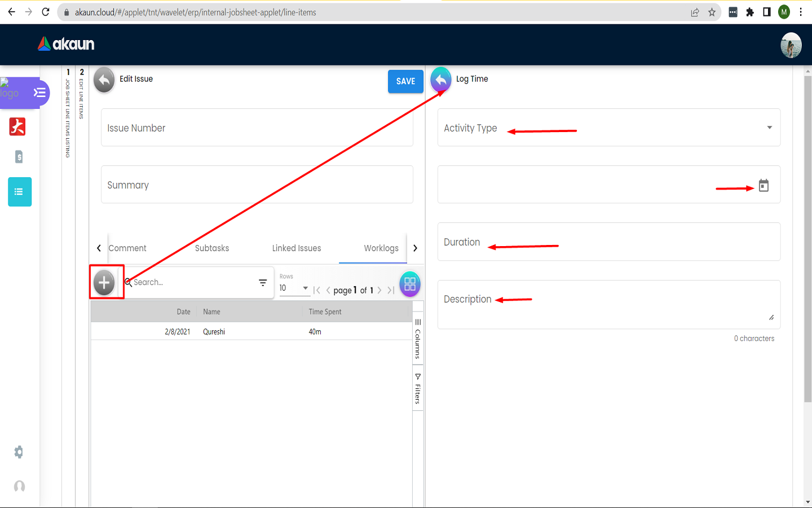Open the browser side panel icon
The height and width of the screenshot is (508, 812).
coord(767,12)
